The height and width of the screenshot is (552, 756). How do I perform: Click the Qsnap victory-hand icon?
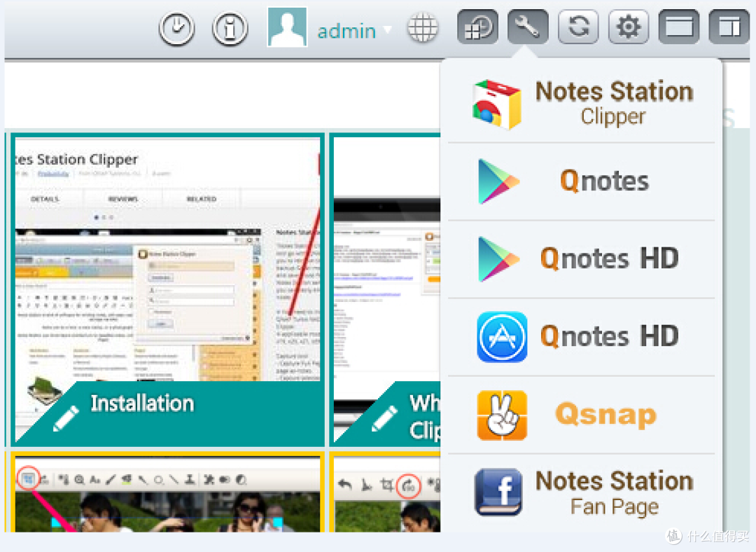point(502,415)
